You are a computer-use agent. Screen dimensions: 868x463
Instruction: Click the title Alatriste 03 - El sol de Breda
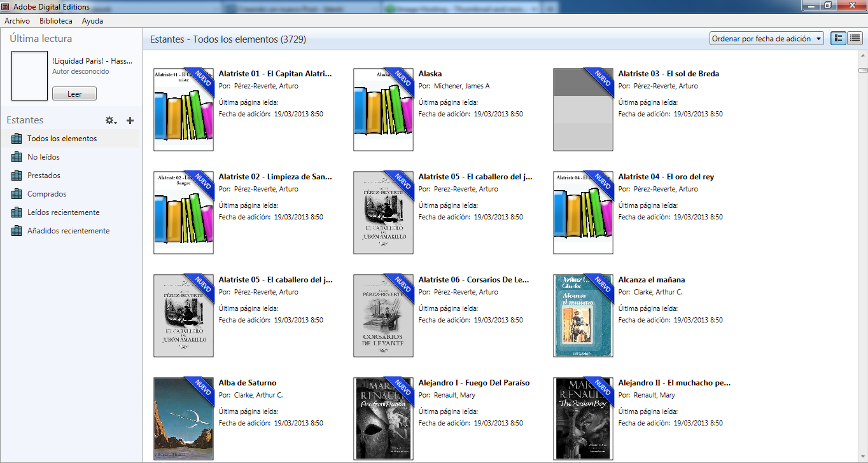(669, 74)
